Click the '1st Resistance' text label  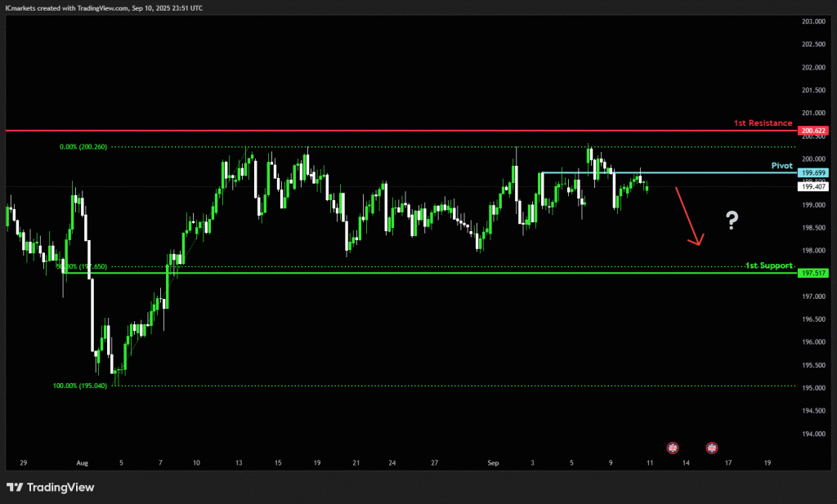coord(763,123)
